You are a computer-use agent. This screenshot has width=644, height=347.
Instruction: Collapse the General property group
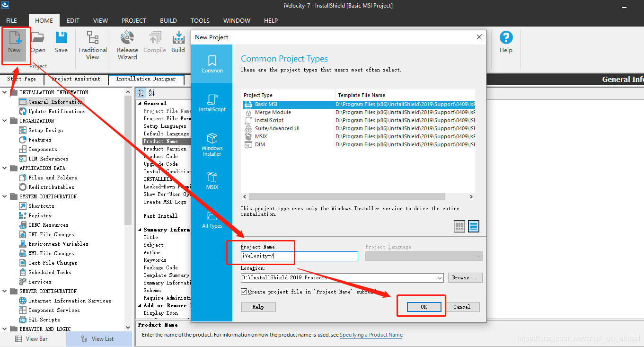[140, 103]
